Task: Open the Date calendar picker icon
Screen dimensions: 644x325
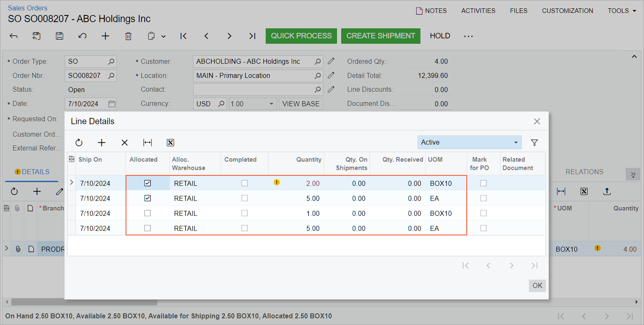Action: coord(112,104)
